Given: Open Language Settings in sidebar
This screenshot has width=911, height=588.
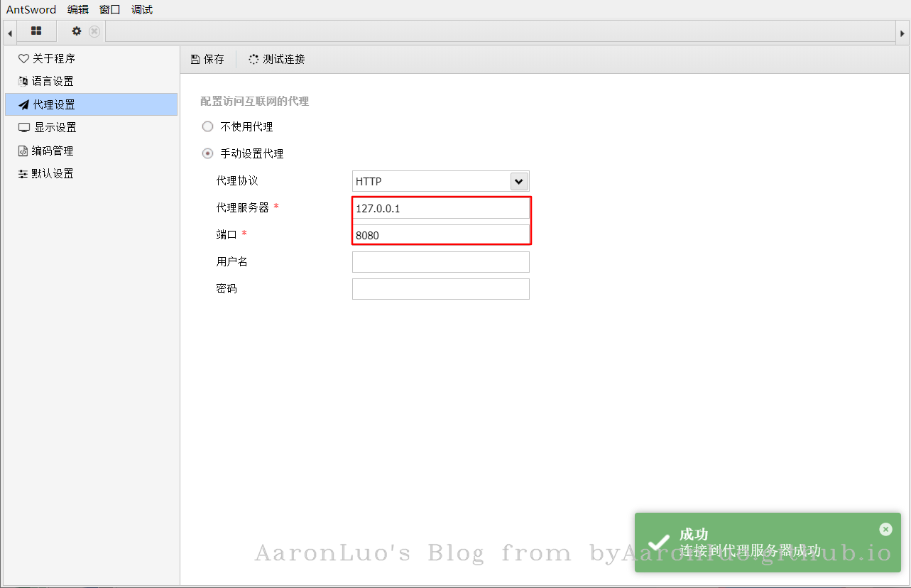Looking at the screenshot, I should point(47,81).
